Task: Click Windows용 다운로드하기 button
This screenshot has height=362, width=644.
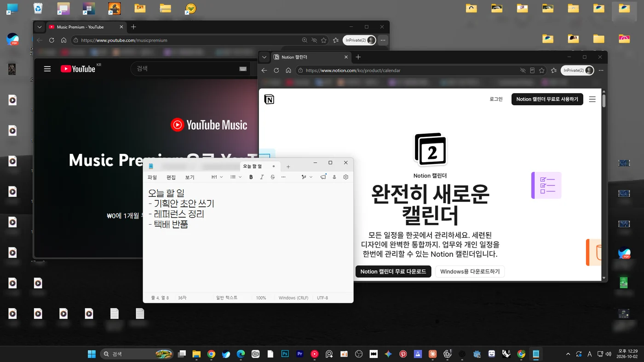Action: click(x=470, y=271)
